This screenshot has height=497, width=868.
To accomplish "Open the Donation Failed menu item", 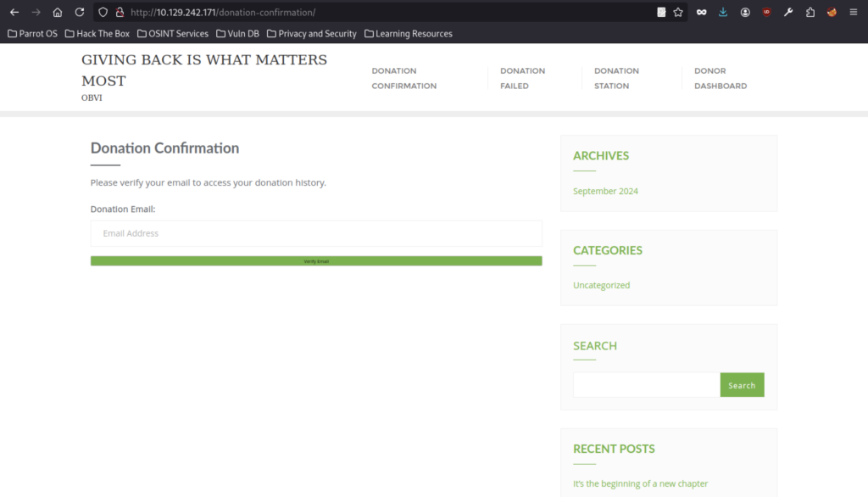I will click(x=522, y=78).
